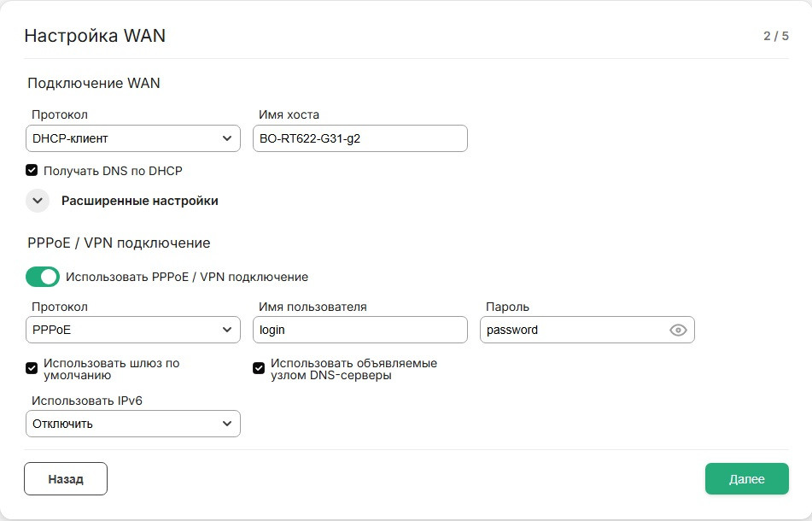Click the 2 / 5 step indicator
This screenshot has height=521, width=812.
tap(775, 36)
